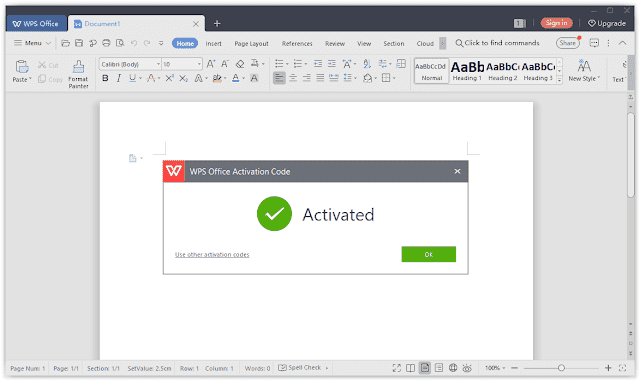Expand the styles gallery arrow
The width and height of the screenshot is (640, 381).
click(x=560, y=79)
